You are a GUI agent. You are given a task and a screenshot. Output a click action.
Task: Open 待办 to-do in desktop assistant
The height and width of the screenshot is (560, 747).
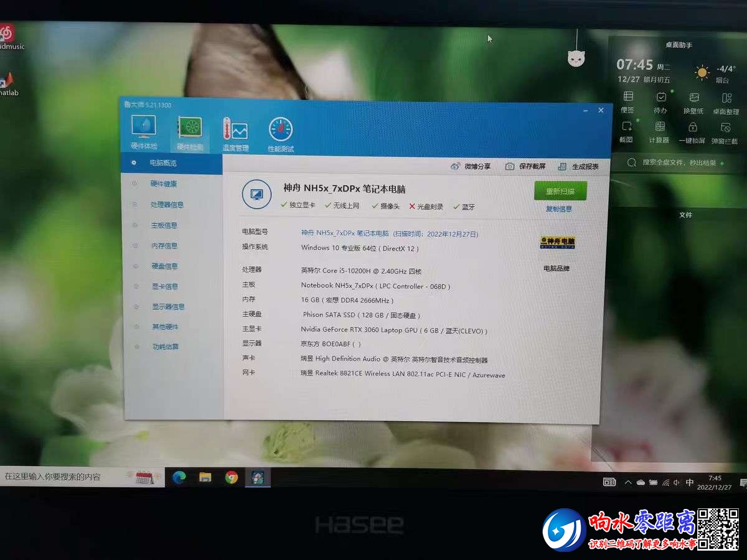[660, 103]
